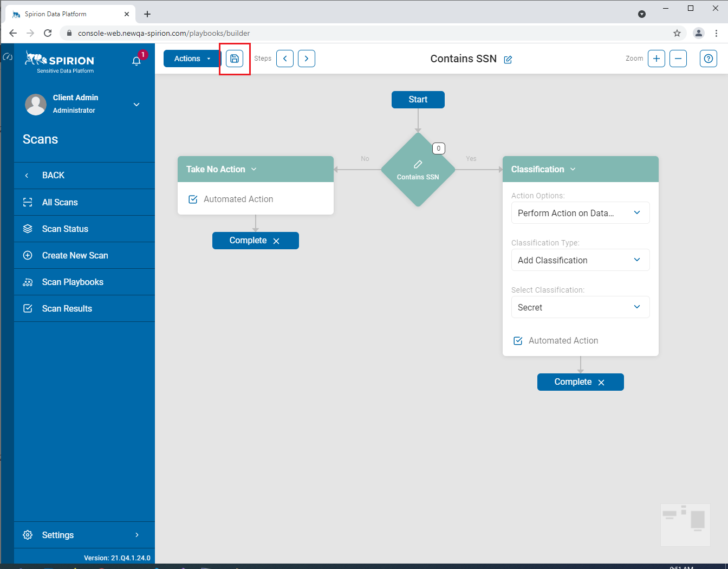Viewport: 728px width, 569px height.
Task: Open Scan Results
Action: pos(84,308)
